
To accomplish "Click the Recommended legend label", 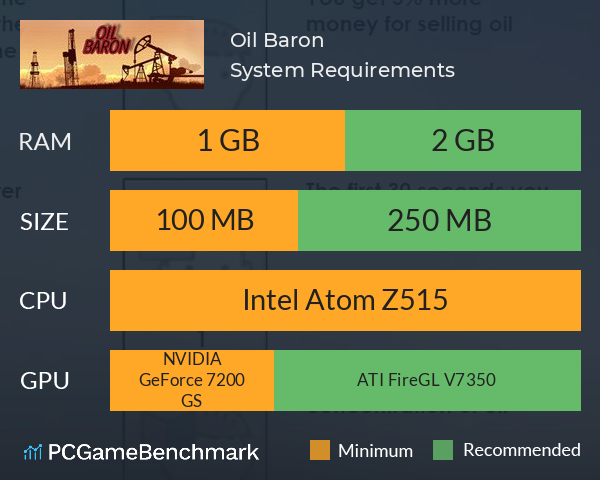I will [522, 450].
